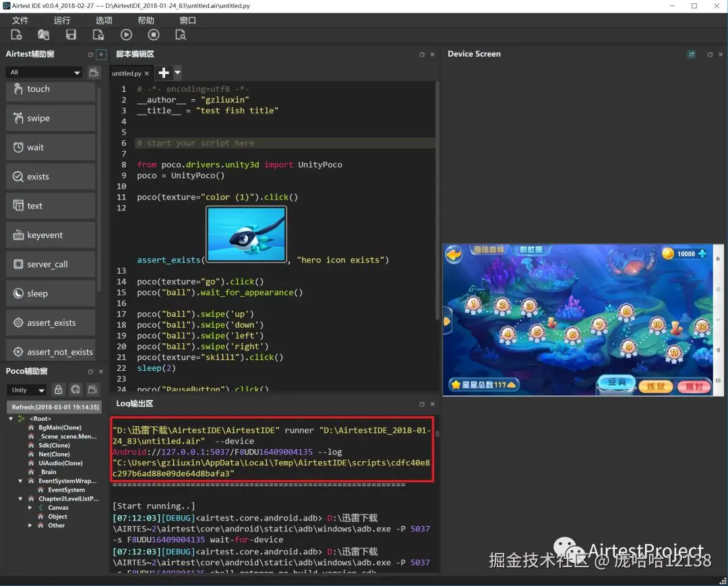Tap level 5 badge on game map
728x586 pixels.
tap(537, 332)
